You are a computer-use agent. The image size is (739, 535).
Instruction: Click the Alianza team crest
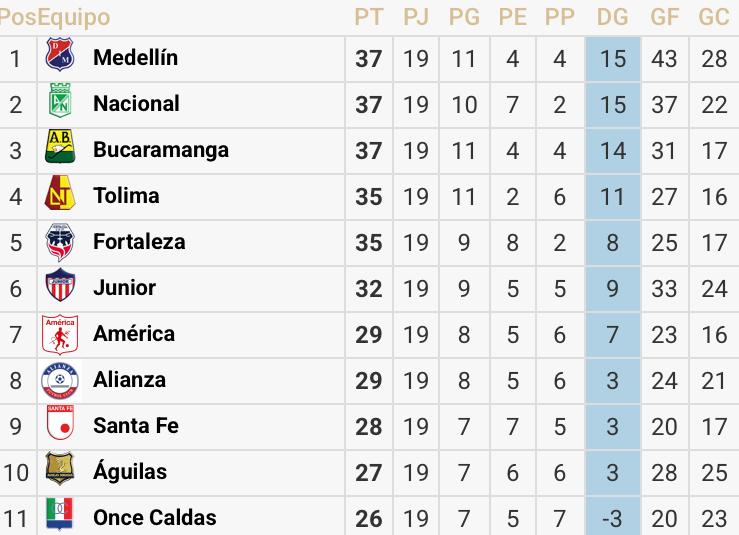pyautogui.click(x=60, y=380)
